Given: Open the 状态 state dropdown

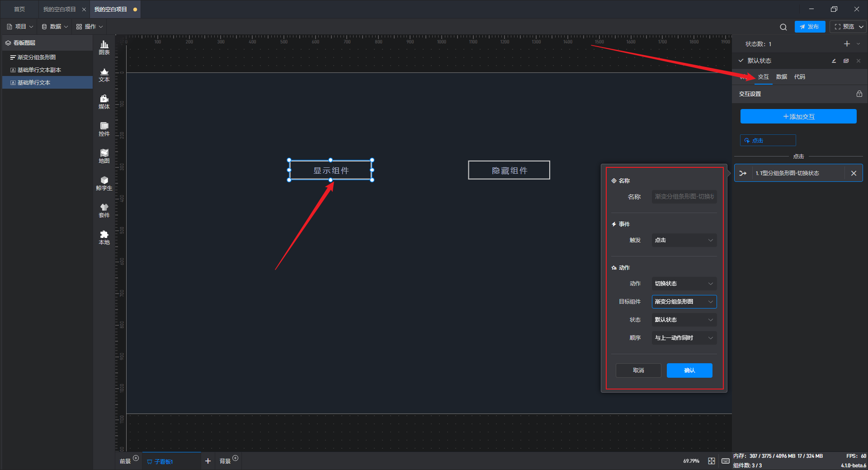Looking at the screenshot, I should [684, 320].
